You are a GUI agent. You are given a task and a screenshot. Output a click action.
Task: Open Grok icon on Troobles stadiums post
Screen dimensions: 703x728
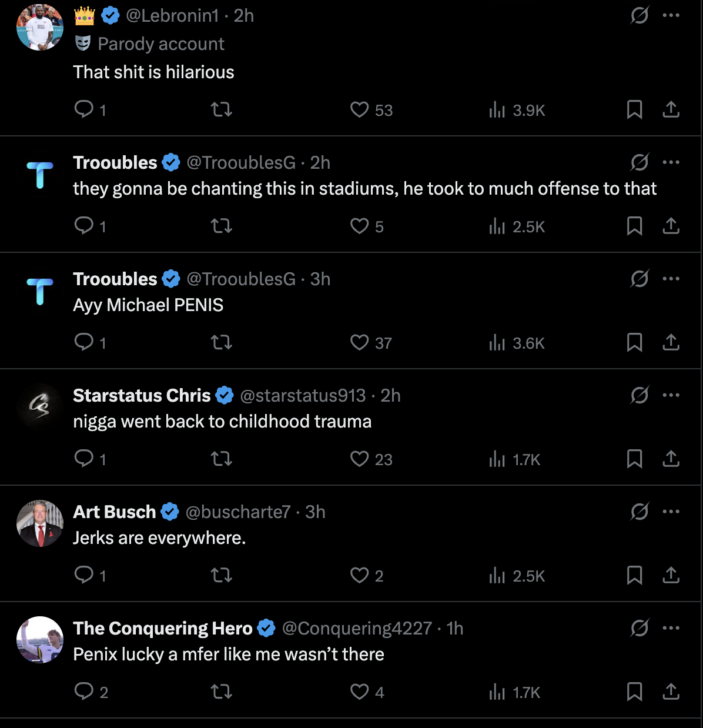pos(639,162)
